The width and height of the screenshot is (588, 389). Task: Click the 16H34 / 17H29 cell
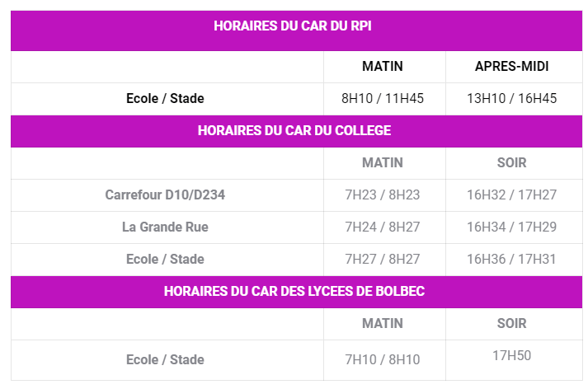tap(512, 227)
